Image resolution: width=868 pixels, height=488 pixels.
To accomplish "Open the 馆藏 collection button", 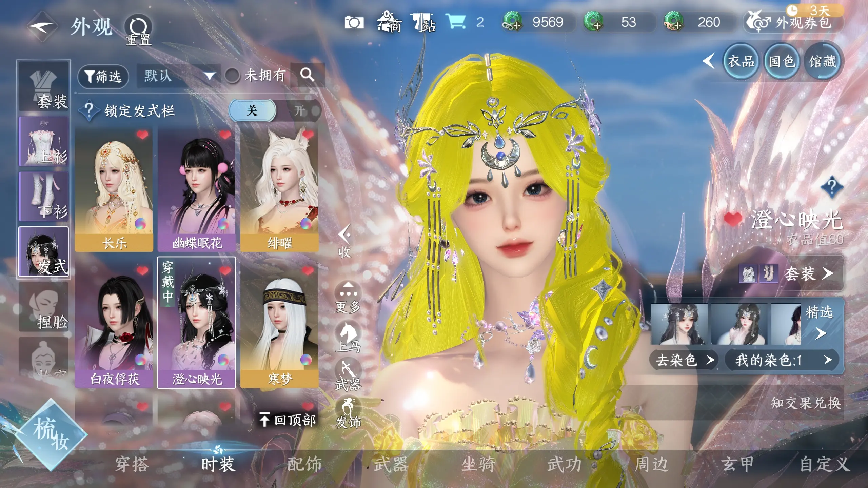I will point(823,62).
